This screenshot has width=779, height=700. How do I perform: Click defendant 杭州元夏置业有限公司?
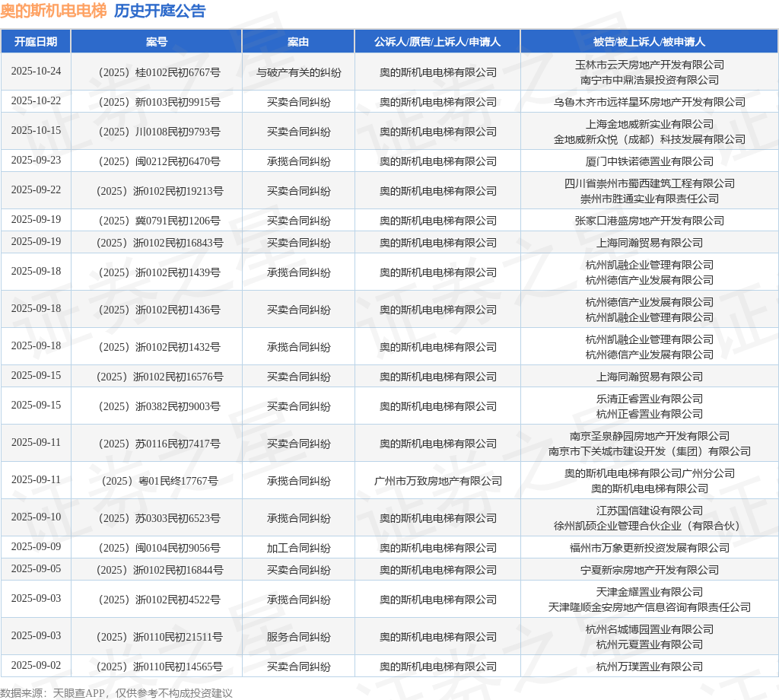pos(650,645)
